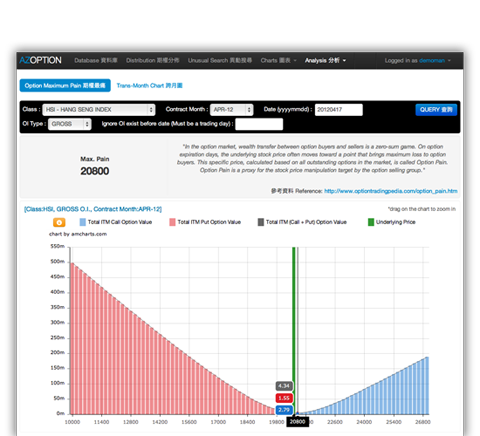Toggle Total ITM Put Option Value legend

(x=205, y=222)
